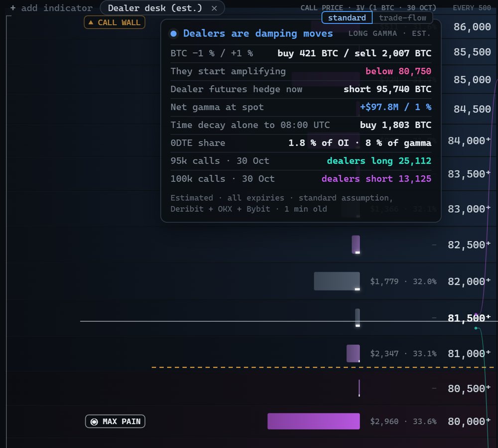Click the $2,347 · 33.1% call price
This screenshot has width=498, height=448.
(x=403, y=353)
